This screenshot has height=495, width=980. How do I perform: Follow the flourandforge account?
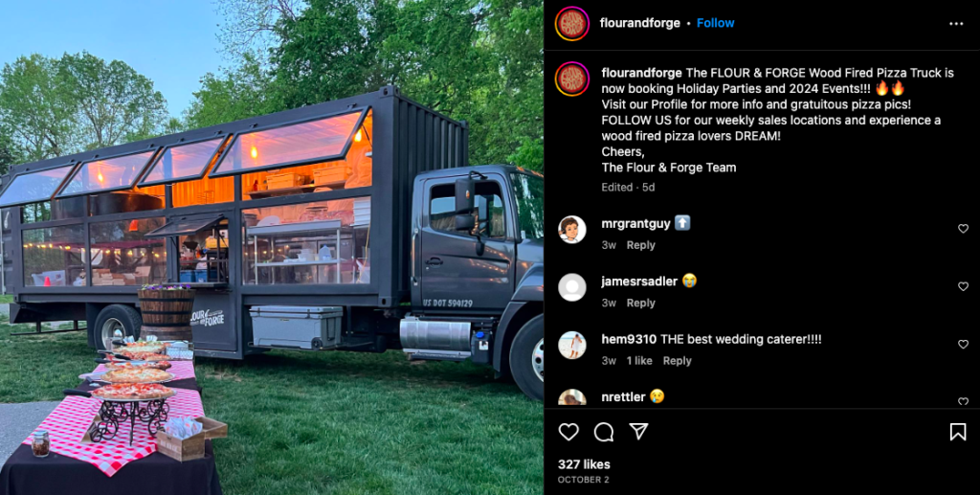click(x=716, y=23)
